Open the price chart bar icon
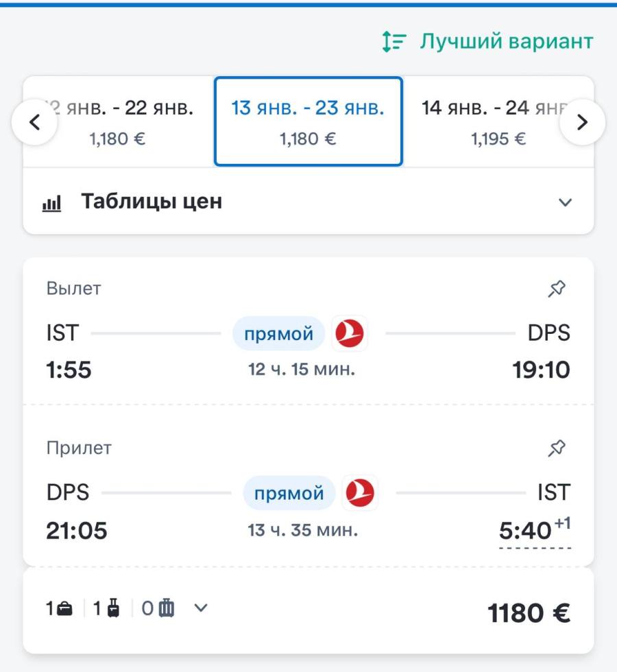617x672 pixels. click(51, 203)
